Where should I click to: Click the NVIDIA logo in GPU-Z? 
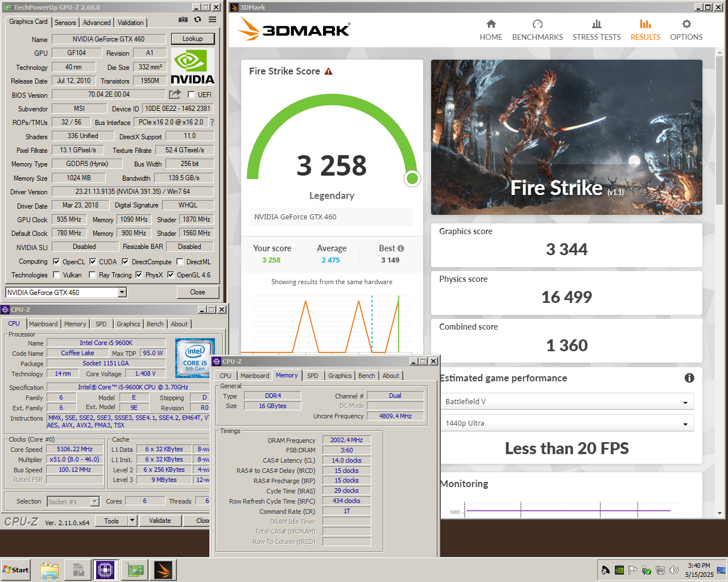[193, 67]
